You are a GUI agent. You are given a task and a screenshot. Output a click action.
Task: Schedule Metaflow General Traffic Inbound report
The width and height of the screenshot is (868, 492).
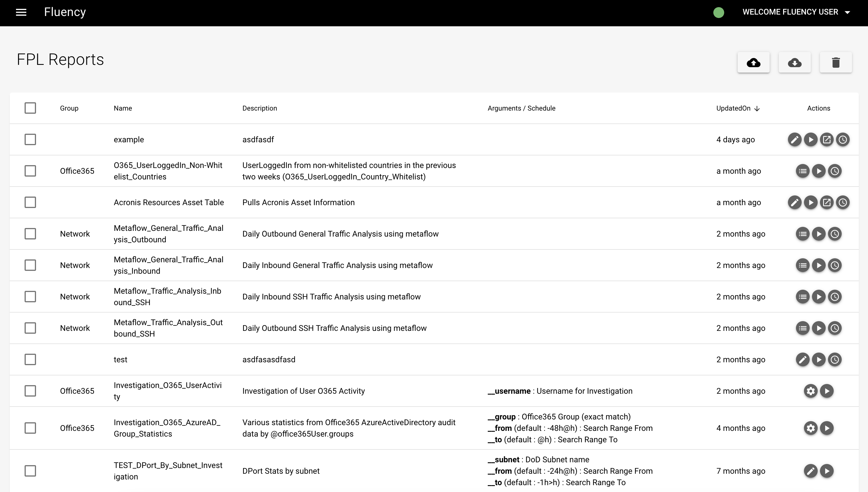pos(835,265)
